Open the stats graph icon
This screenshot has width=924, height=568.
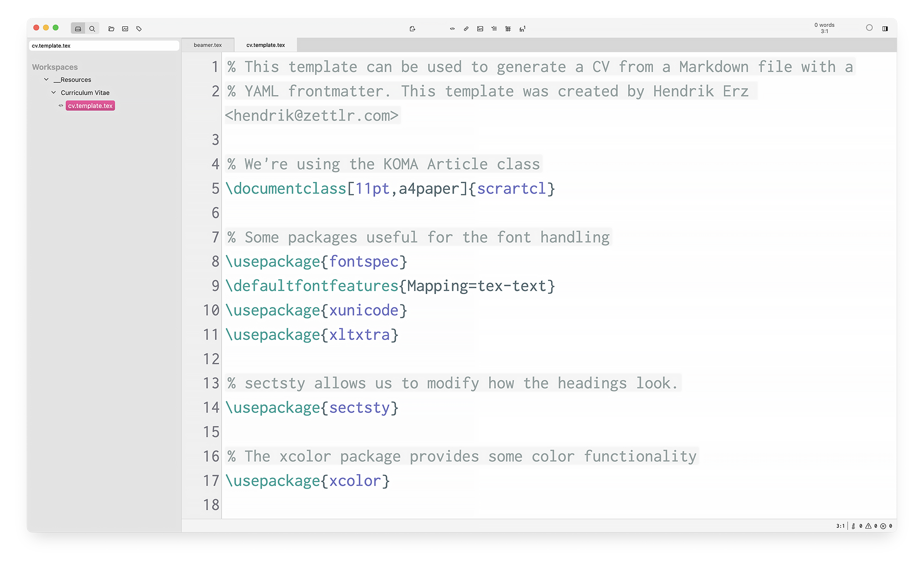[125, 29]
